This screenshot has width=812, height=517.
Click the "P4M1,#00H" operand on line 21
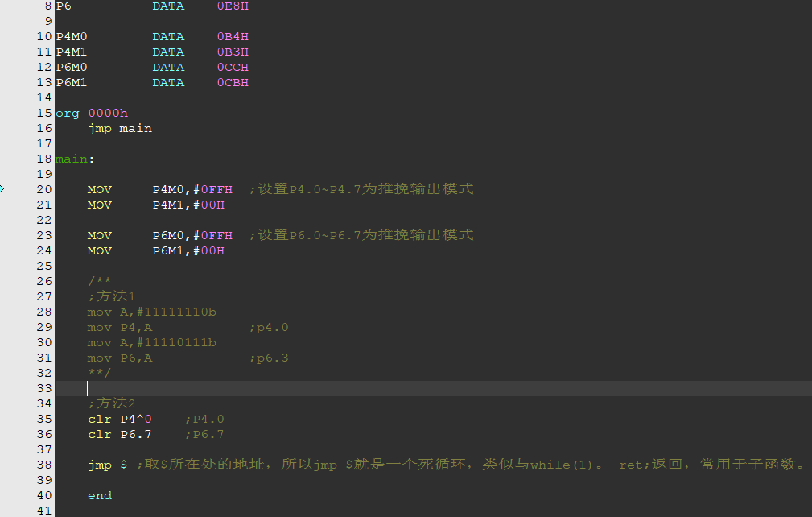[188, 205]
